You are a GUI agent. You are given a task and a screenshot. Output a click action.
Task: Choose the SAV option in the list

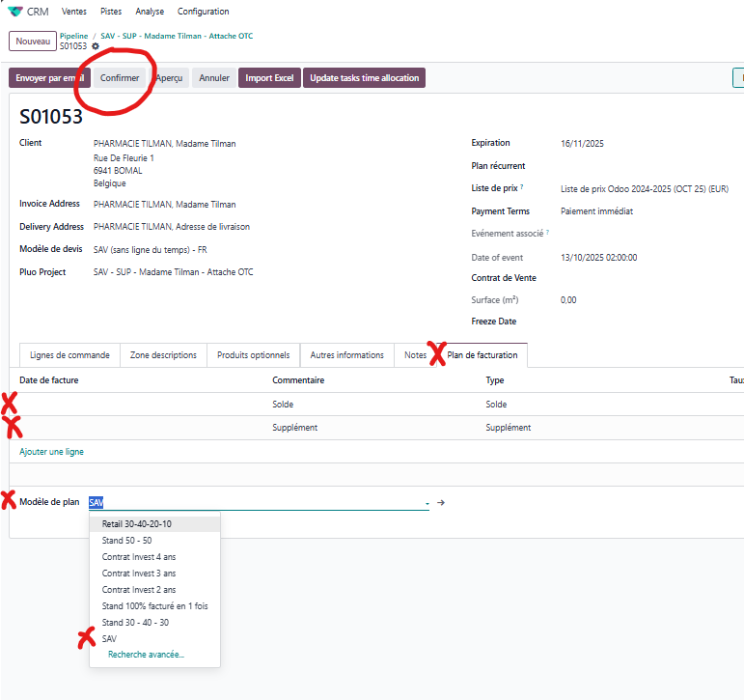pos(109,638)
